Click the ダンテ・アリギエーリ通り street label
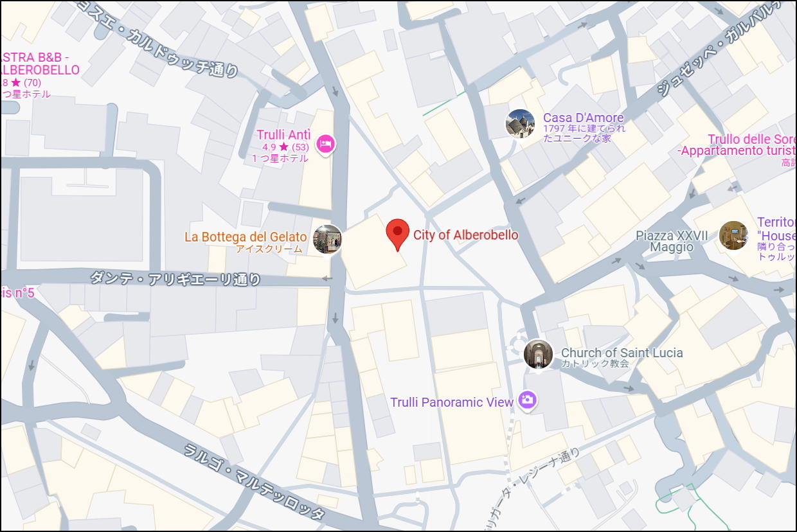797x532 pixels. [175, 279]
